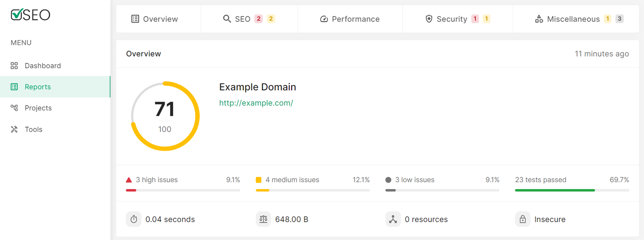Switch to the Security tab

(x=452, y=19)
